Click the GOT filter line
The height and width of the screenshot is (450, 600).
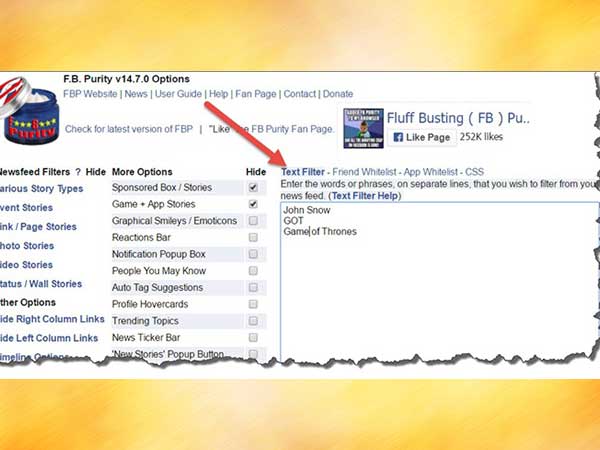[293, 221]
